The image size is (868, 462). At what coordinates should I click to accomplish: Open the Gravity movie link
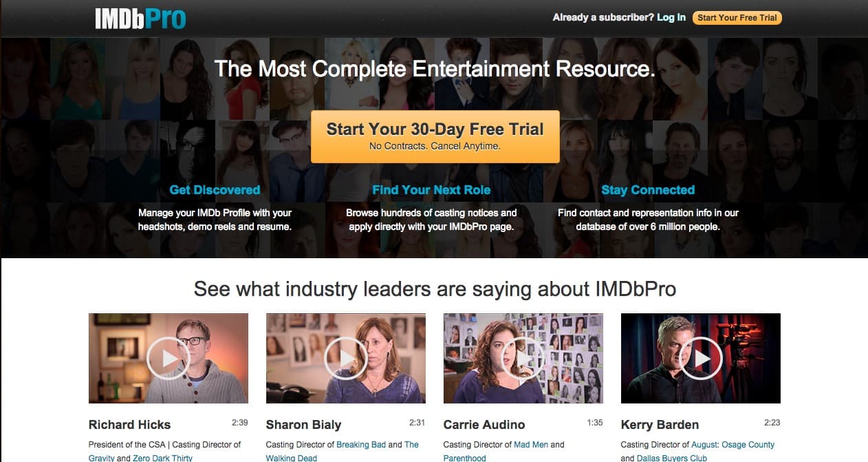102,458
